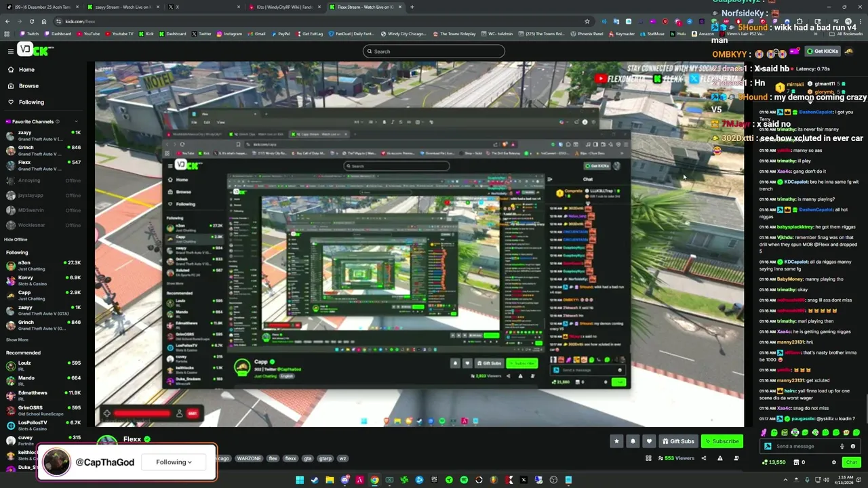Click report warning triangle icon
Image resolution: width=868 pixels, height=488 pixels.
point(719,458)
